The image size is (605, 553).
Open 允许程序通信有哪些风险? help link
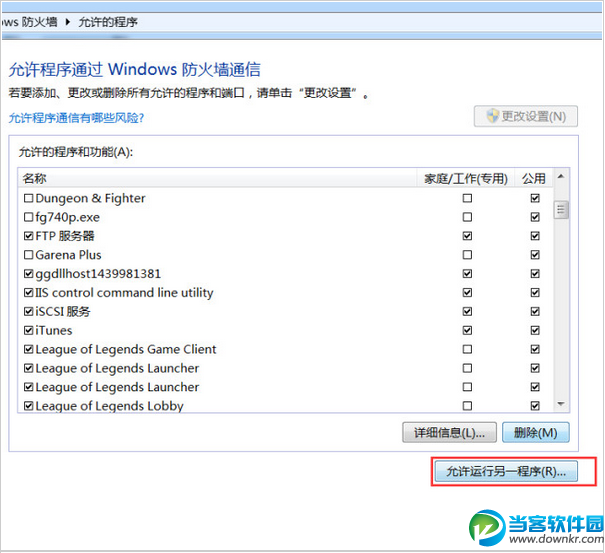[x=76, y=118]
